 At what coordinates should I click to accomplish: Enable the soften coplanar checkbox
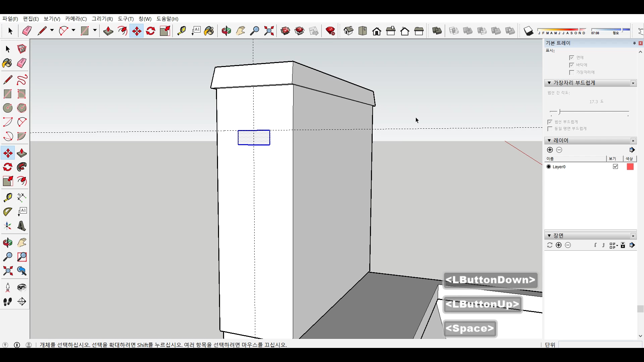pos(550,129)
